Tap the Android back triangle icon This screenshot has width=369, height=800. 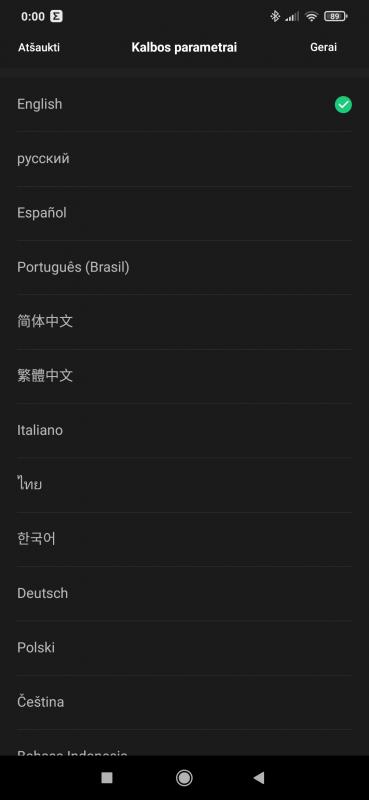tap(259, 777)
